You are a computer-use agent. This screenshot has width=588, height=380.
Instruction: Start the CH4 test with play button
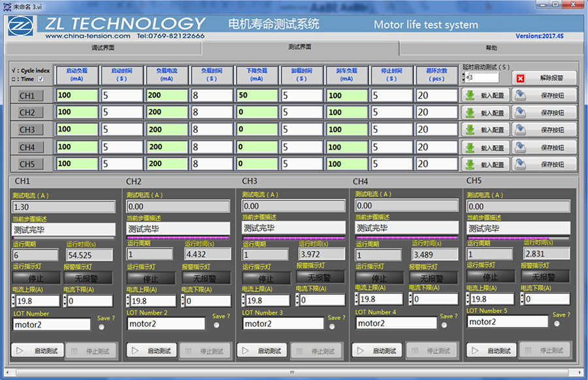pos(377,351)
